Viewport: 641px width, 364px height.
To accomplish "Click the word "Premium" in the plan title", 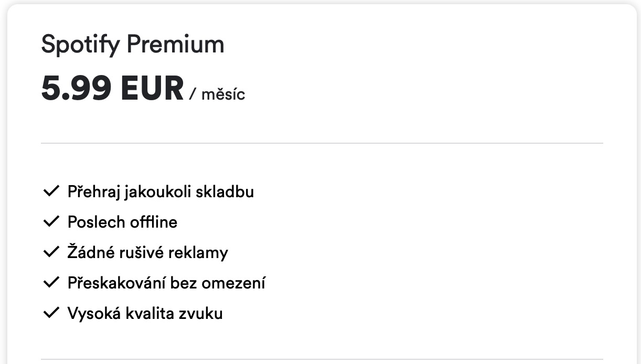I will (175, 45).
